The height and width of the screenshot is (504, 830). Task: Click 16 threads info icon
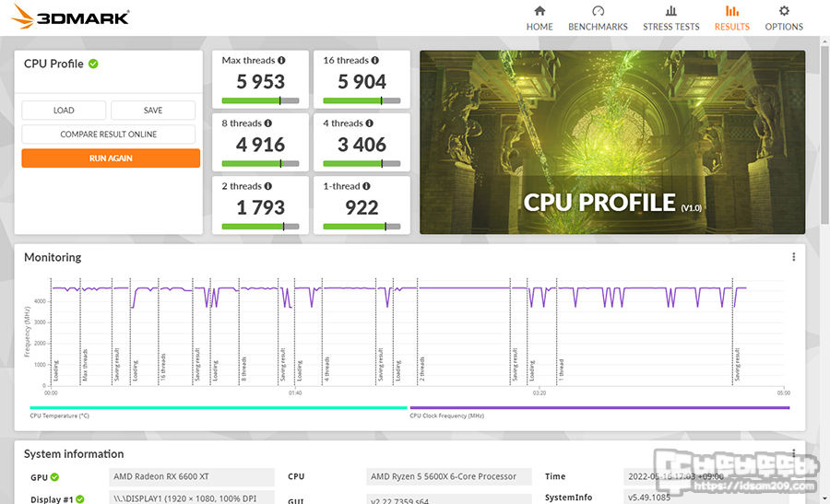[374, 60]
